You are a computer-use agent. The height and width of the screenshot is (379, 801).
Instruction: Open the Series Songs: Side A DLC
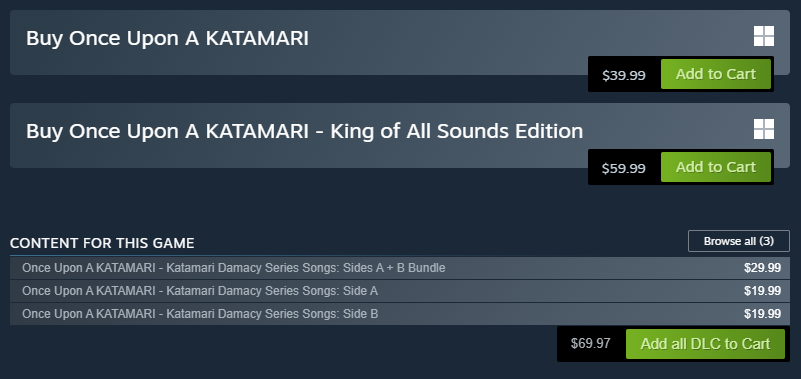[x=395, y=291]
